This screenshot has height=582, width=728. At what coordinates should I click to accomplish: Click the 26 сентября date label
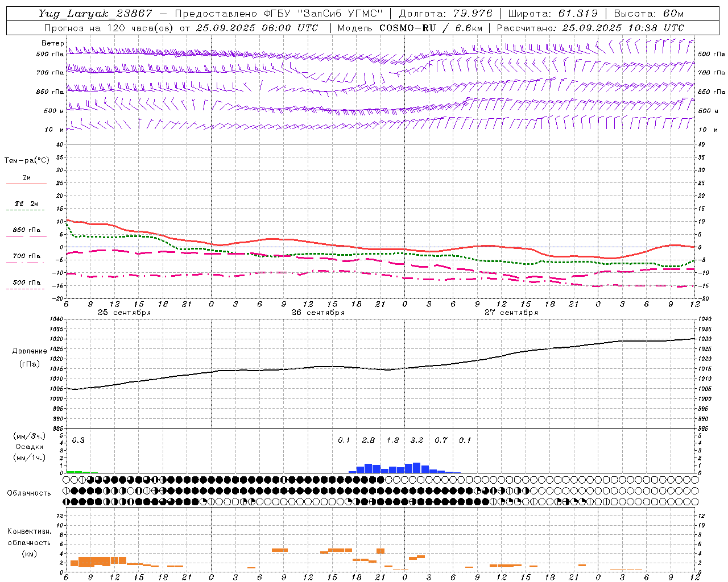coord(318,313)
